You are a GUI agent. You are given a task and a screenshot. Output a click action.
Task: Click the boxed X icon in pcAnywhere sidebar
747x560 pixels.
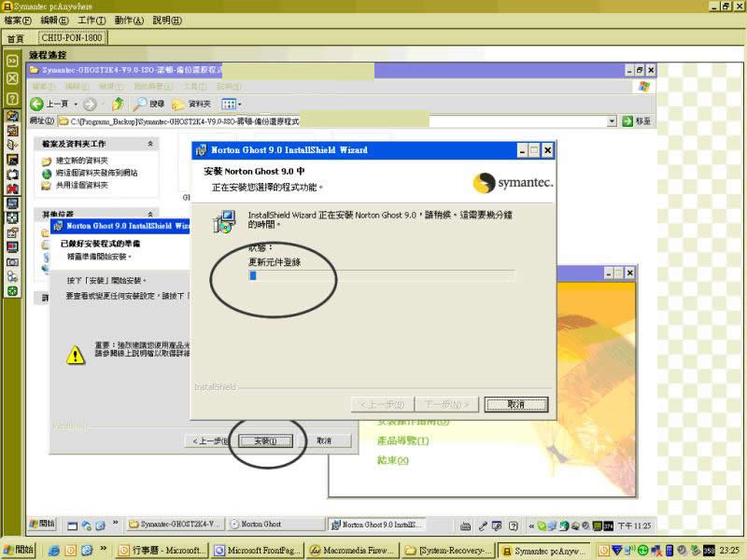[x=12, y=78]
